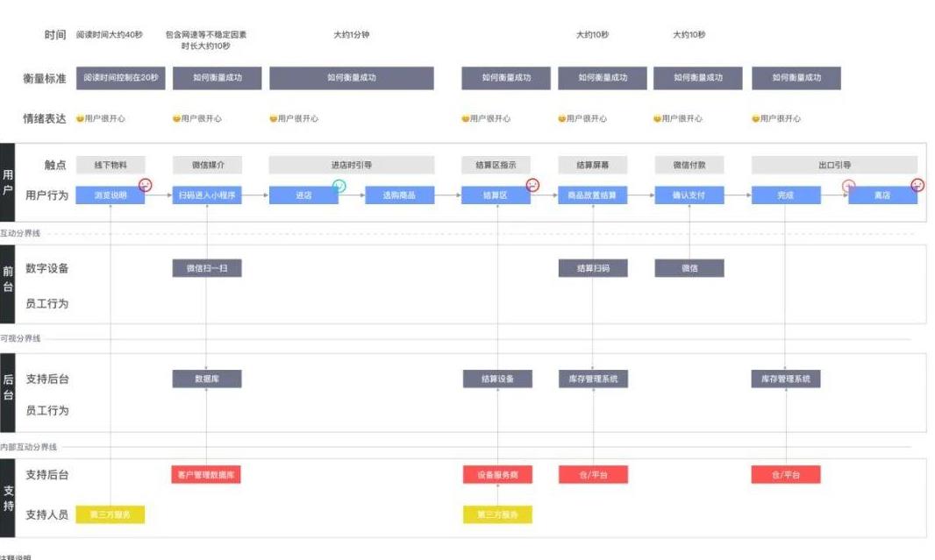The width and height of the screenshot is (935, 560).
Task: Select the 确认支付 user action box
Action: pyautogui.click(x=689, y=195)
